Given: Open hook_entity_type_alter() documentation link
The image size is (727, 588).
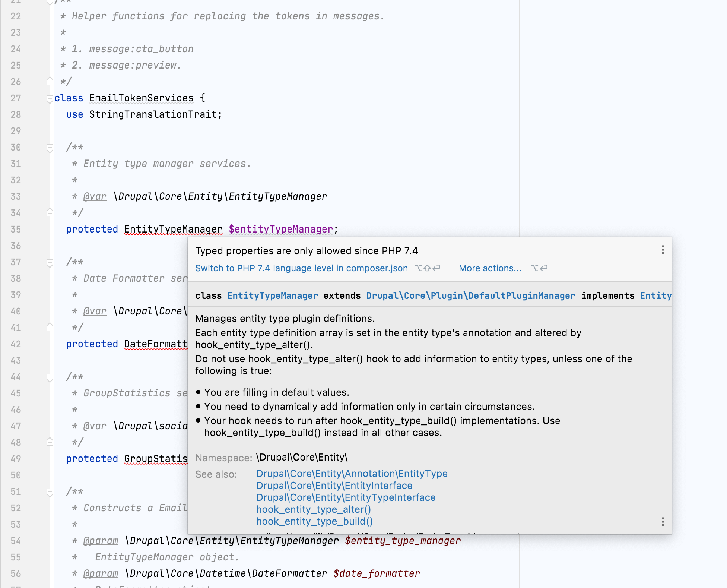Looking at the screenshot, I should coord(313,509).
